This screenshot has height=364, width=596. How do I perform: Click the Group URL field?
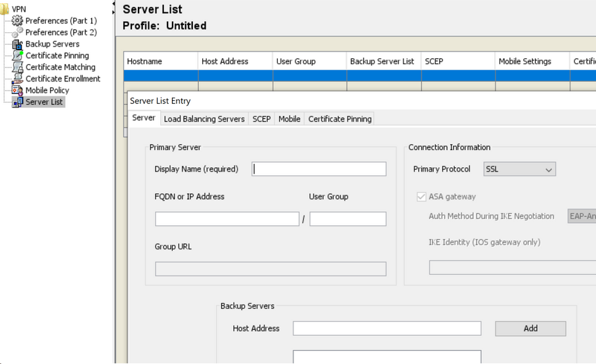coord(270,269)
